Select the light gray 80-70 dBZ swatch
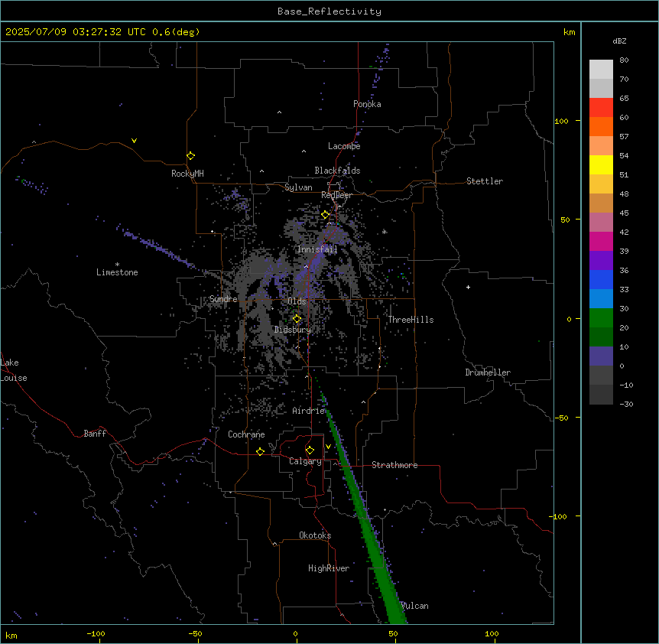 [x=601, y=70]
